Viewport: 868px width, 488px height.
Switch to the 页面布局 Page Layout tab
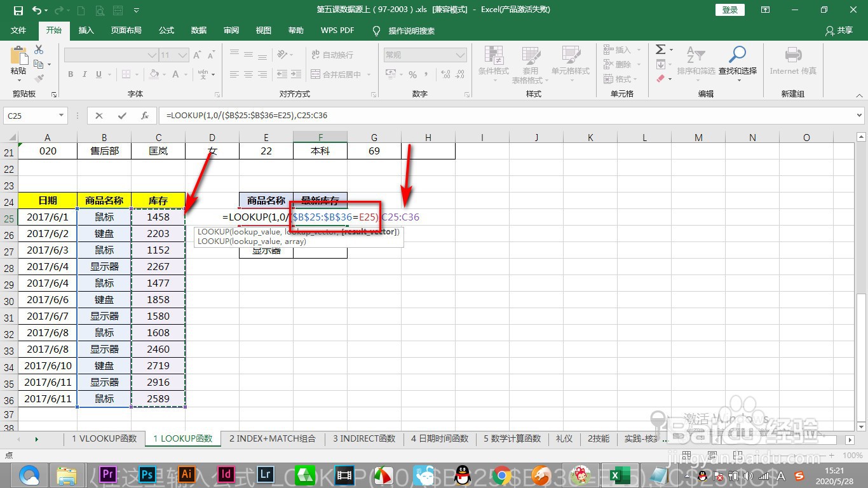pos(126,30)
